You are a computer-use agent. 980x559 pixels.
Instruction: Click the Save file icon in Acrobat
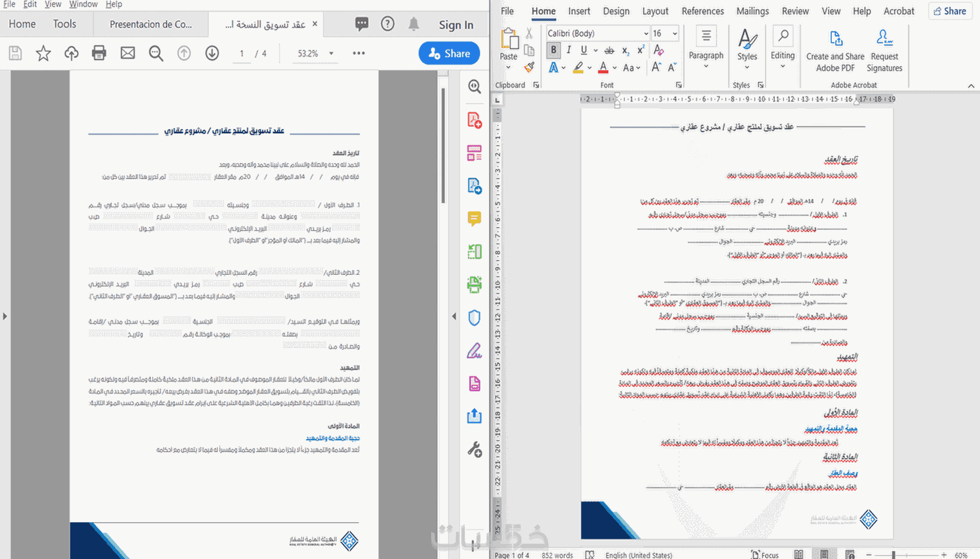(16, 54)
